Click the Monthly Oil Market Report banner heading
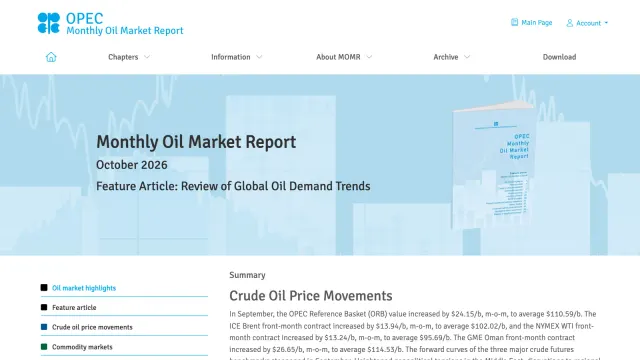 (x=196, y=142)
